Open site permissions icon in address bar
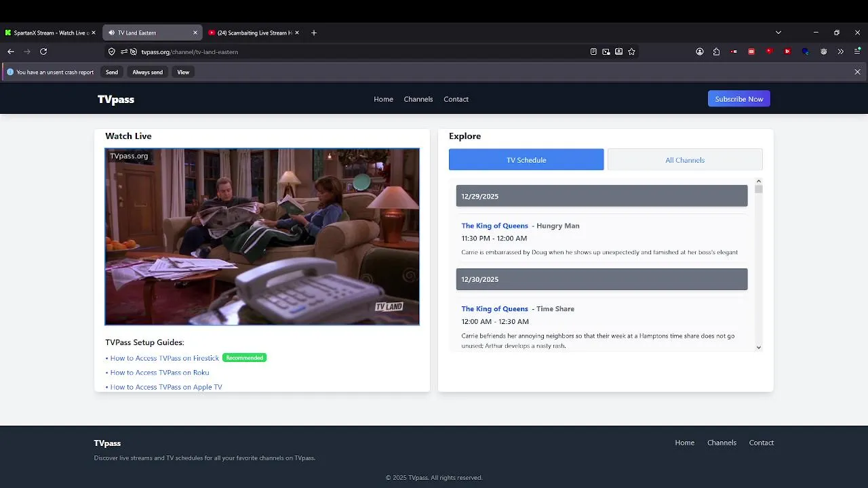This screenshot has width=868, height=488. pyautogui.click(x=124, y=52)
